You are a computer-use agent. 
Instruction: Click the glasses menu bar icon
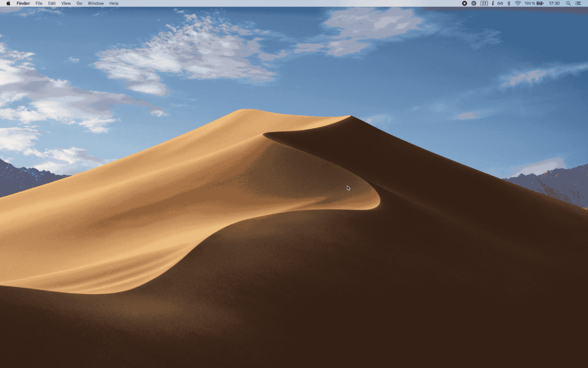click(500, 3)
